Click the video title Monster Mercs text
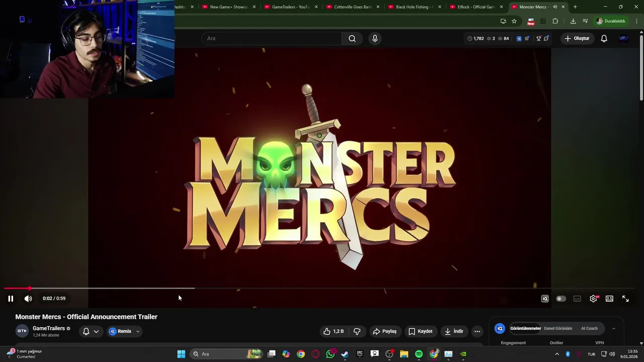Viewport: 644px width, 362px height. (x=87, y=317)
